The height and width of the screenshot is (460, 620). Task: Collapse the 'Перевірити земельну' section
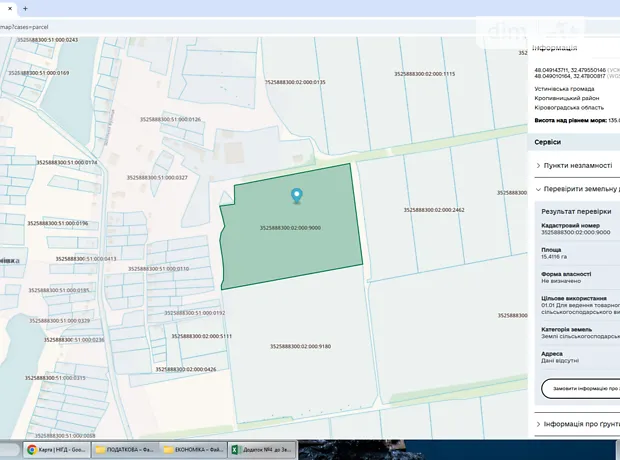click(575, 188)
